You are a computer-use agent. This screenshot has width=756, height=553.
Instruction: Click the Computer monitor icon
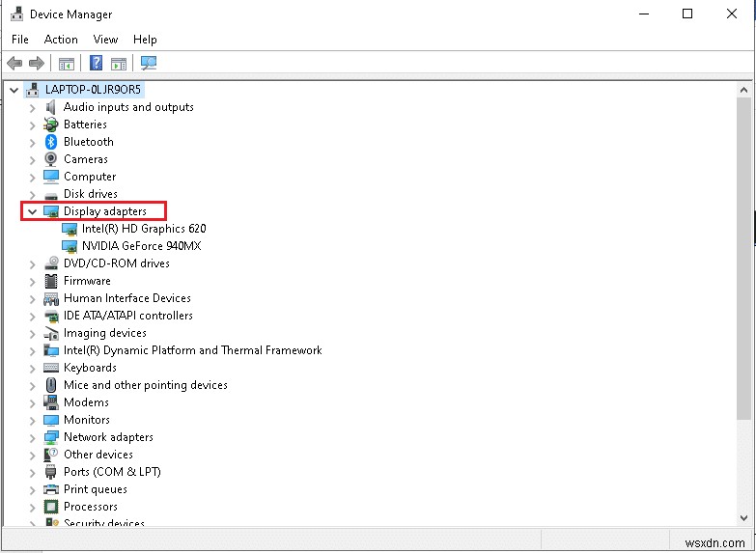pyautogui.click(x=51, y=177)
